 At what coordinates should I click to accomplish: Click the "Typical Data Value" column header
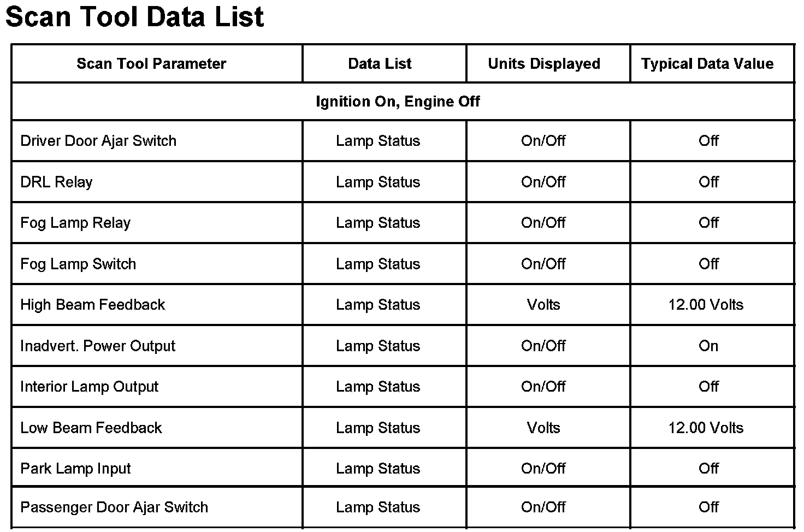pos(707,64)
